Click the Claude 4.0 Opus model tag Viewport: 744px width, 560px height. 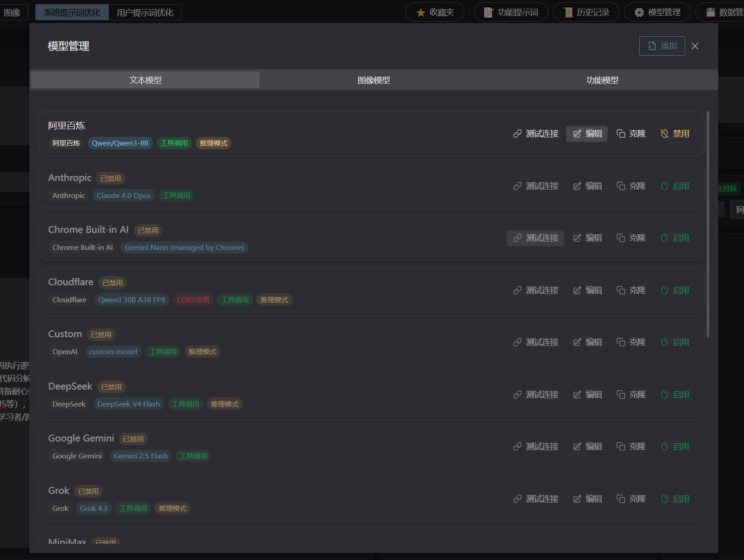tap(124, 196)
